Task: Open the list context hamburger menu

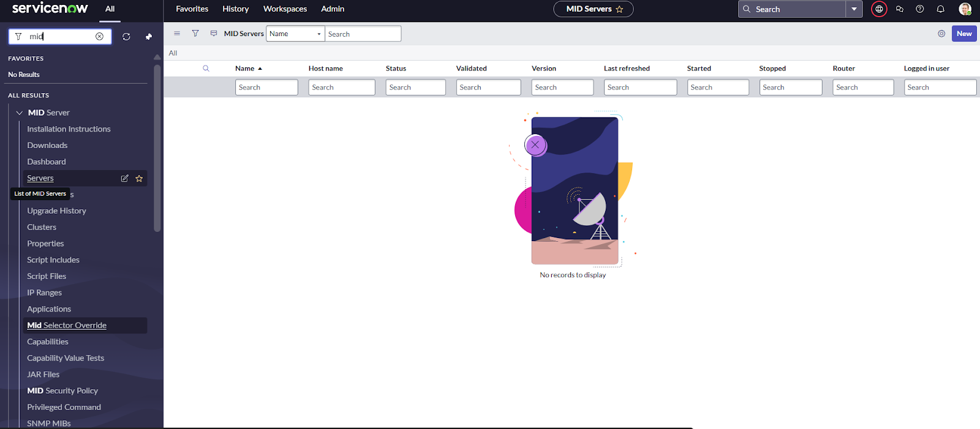Action: [x=177, y=34]
